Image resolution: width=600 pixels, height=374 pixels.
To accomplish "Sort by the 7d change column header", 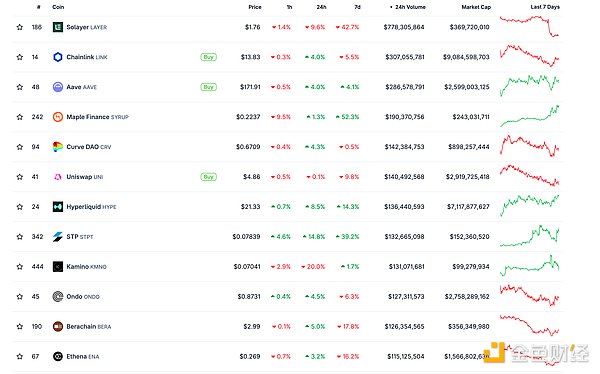I will click(x=357, y=7).
